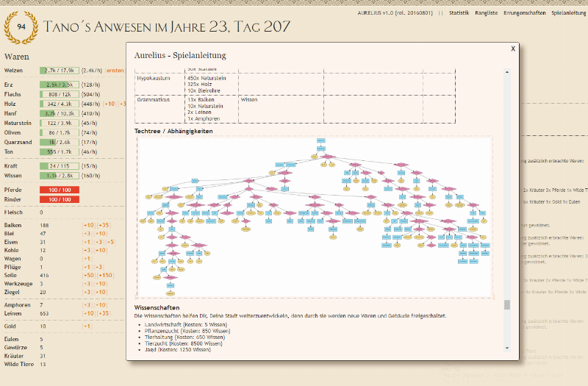The width and height of the screenshot is (588, 386).
Task: Produce +1 Pflüge
Action: click(87, 267)
